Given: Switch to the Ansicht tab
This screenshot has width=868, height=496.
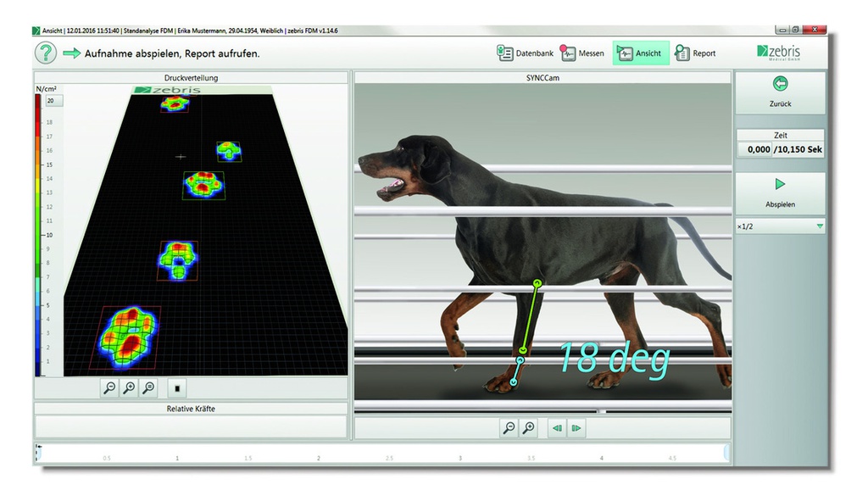Looking at the screenshot, I should (640, 53).
